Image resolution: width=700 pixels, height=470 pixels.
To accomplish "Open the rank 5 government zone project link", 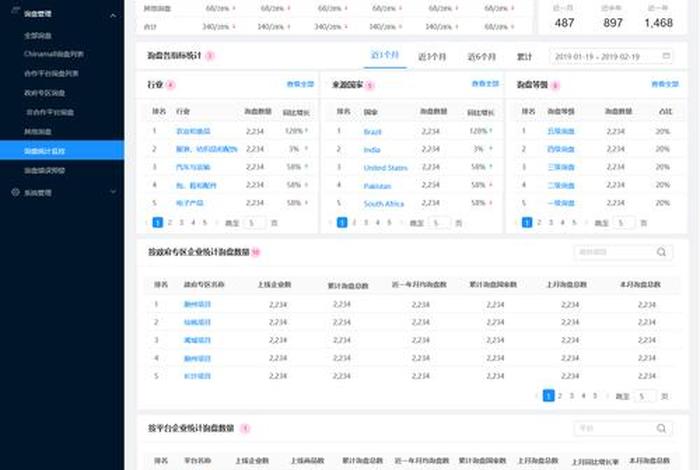I will (x=197, y=376).
